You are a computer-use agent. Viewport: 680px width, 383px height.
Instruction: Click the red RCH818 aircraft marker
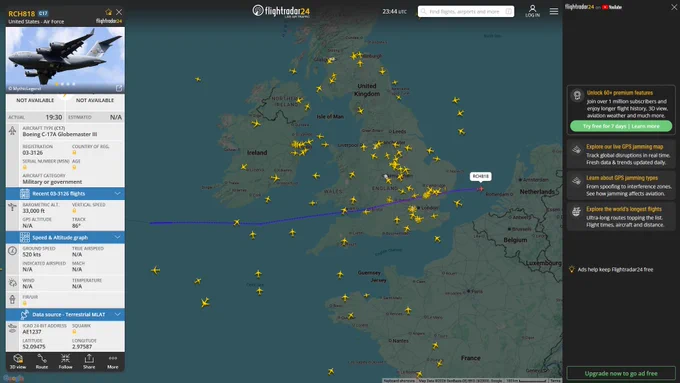coord(481,189)
